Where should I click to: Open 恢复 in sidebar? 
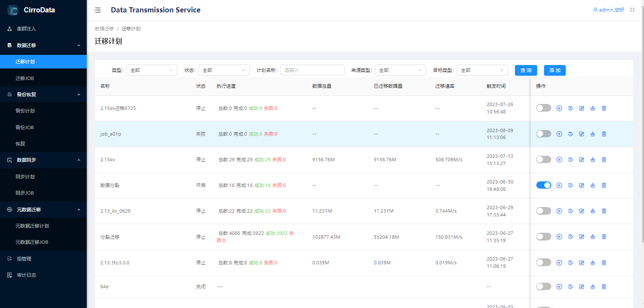(x=43, y=144)
